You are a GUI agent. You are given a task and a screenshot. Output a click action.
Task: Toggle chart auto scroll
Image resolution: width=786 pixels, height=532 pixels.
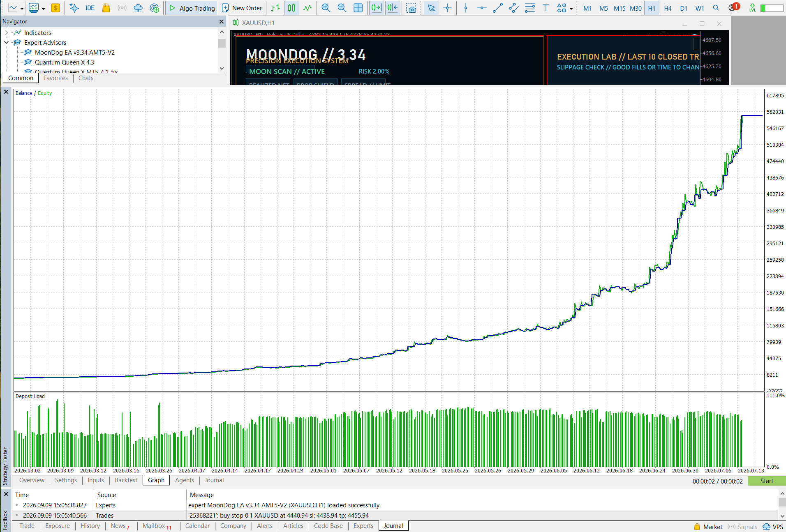pyautogui.click(x=376, y=8)
